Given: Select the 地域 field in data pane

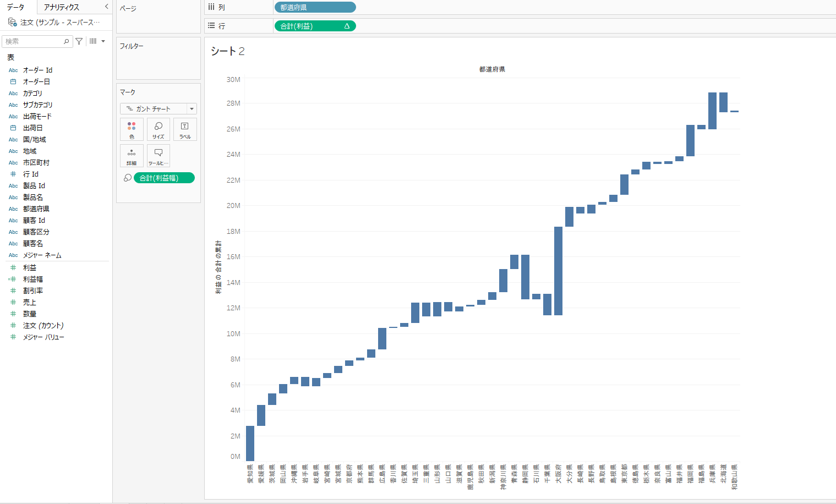Looking at the screenshot, I should (x=30, y=151).
